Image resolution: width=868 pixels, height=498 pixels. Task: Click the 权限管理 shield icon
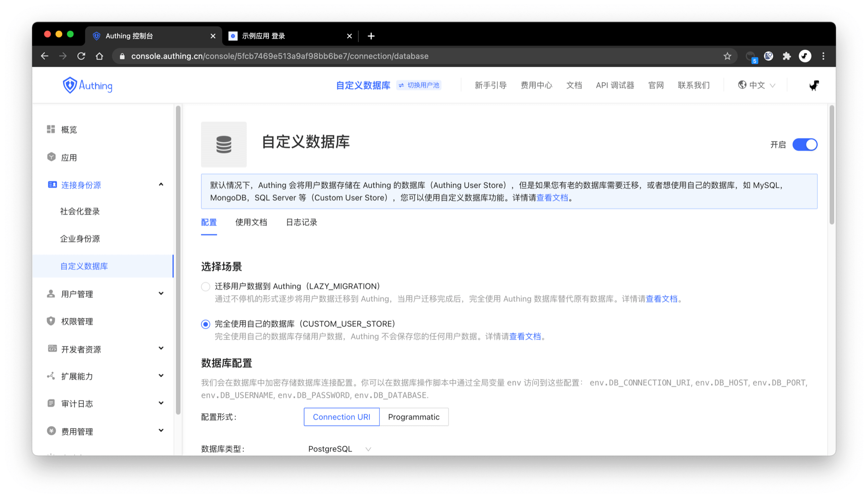(x=51, y=321)
